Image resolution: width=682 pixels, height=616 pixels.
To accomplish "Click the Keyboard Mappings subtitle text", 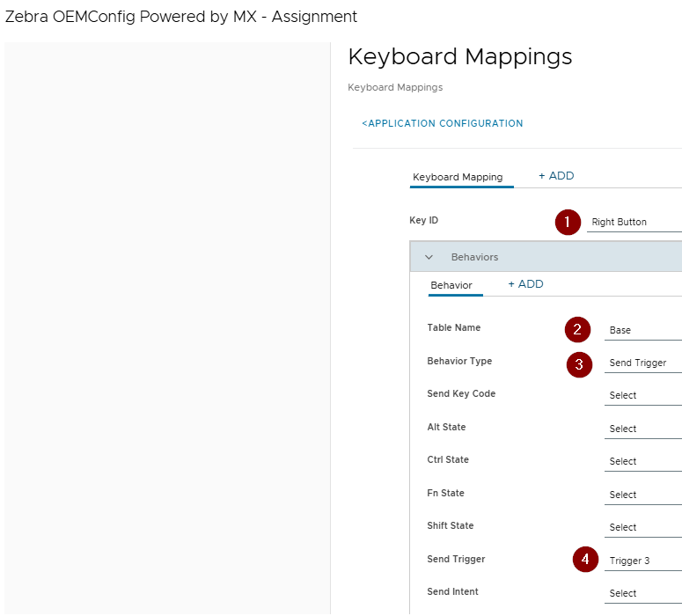I will (395, 87).
